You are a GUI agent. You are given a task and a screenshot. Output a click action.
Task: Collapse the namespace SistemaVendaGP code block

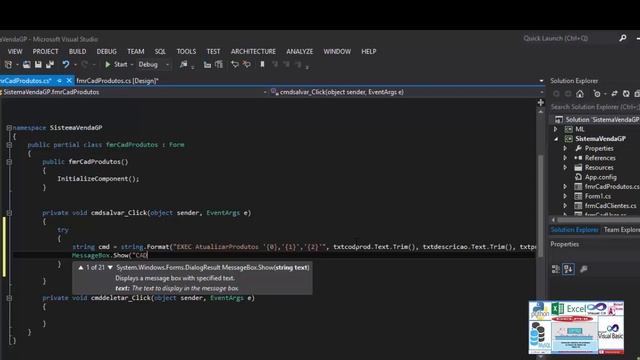click(9, 128)
